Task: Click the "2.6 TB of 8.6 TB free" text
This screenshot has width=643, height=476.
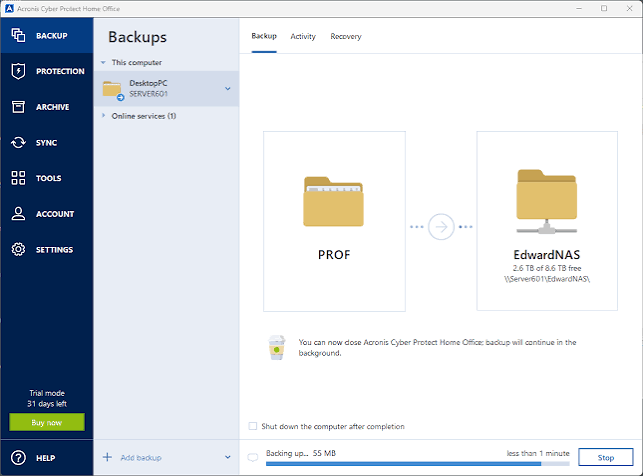Action: pyautogui.click(x=547, y=268)
